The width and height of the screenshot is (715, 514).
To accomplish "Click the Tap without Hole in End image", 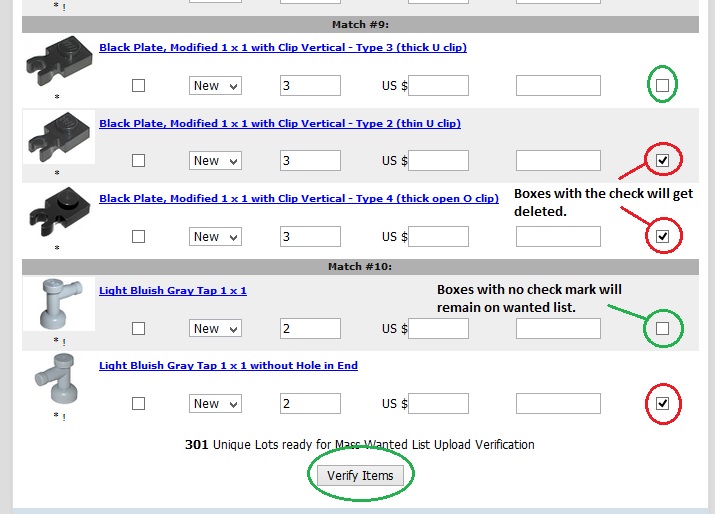I will (56, 379).
